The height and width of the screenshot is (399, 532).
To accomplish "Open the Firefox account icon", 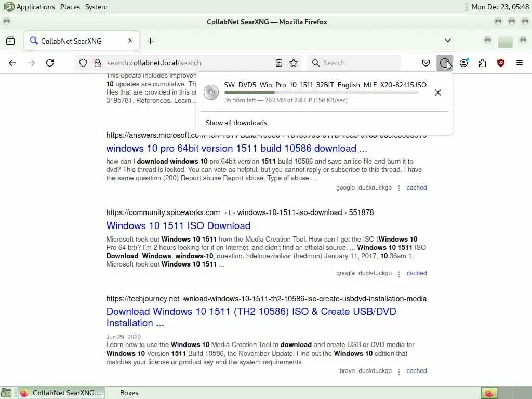I will click(x=464, y=63).
